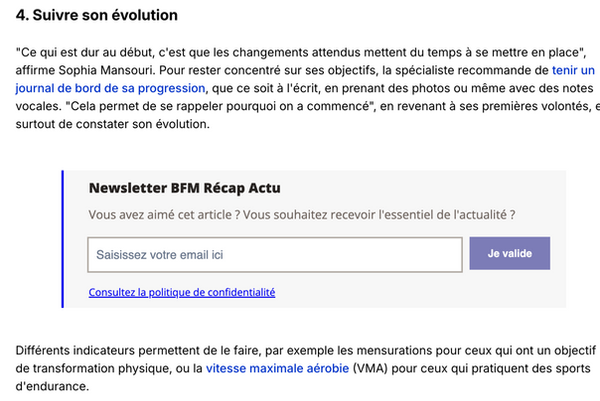600x401 pixels.
Task: Click the words "vocales." starting the fourth line
Action: 38,106
